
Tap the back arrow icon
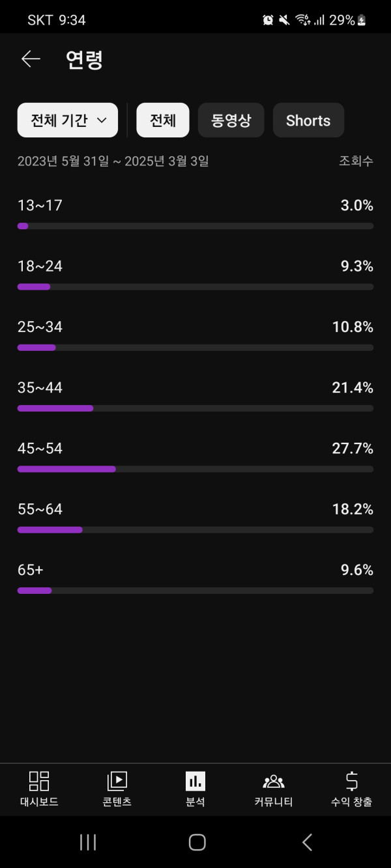31,59
